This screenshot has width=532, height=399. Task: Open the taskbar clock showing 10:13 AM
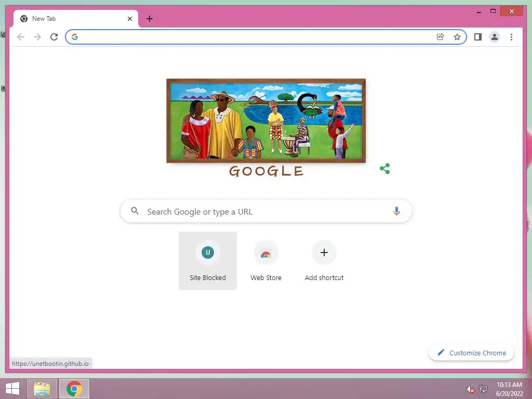(509, 389)
